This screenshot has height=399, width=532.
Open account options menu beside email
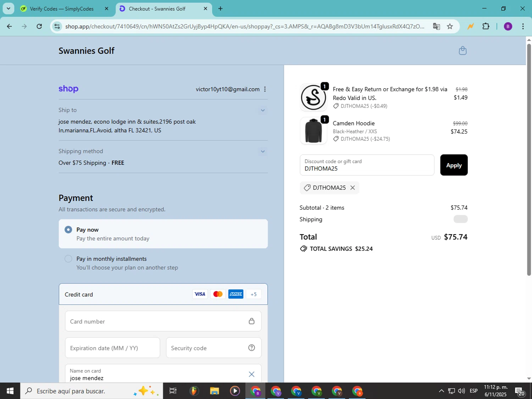click(x=265, y=89)
